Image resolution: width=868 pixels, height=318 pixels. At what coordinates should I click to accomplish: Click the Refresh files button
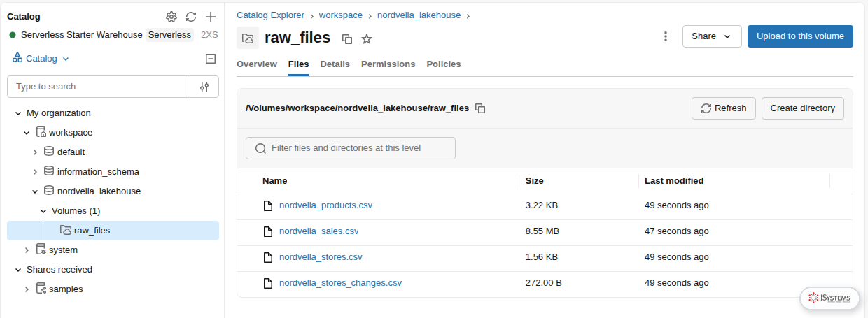pyautogui.click(x=724, y=108)
